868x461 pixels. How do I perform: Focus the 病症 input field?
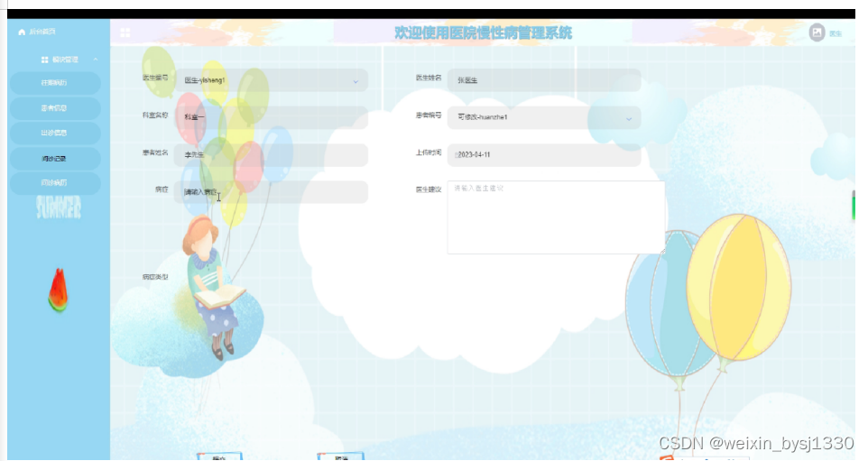[x=271, y=192]
